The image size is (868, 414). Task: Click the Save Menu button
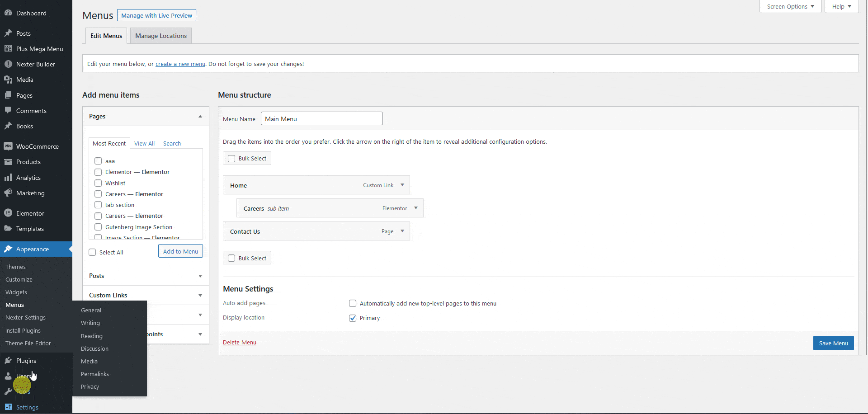point(833,343)
